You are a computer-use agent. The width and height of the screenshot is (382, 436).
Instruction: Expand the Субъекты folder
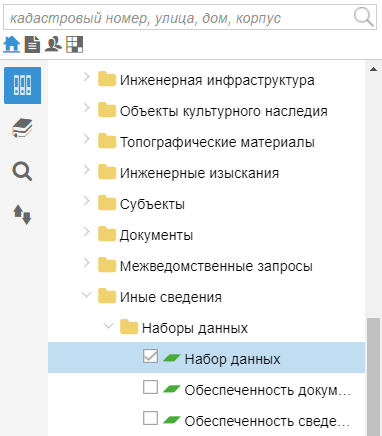point(86,201)
